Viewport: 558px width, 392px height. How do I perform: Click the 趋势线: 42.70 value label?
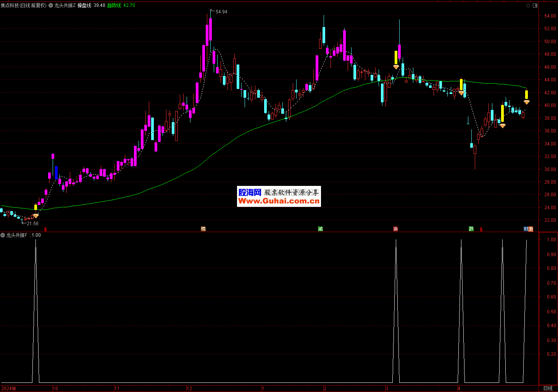[121, 6]
